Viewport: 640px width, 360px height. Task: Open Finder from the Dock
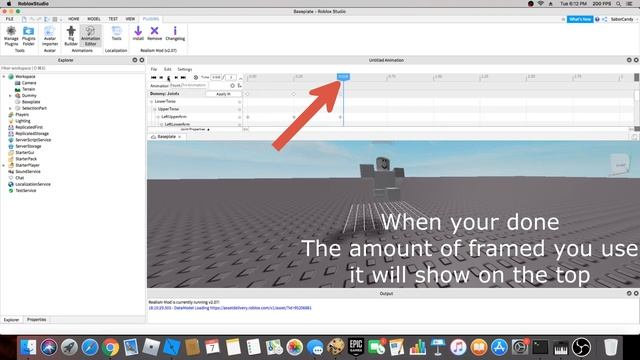28,347
